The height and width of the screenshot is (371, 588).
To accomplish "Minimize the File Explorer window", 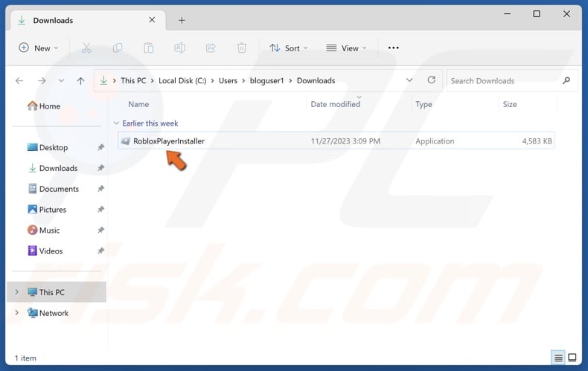I will pos(507,14).
